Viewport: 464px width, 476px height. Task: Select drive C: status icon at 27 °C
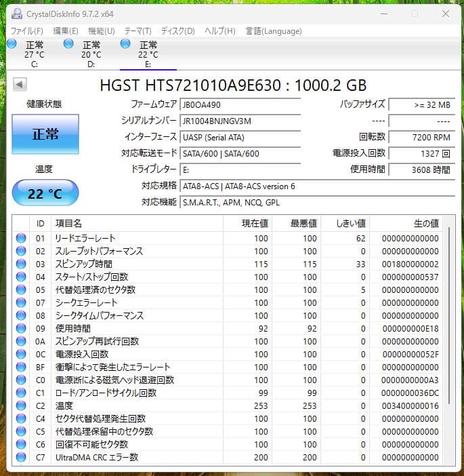coord(12,43)
